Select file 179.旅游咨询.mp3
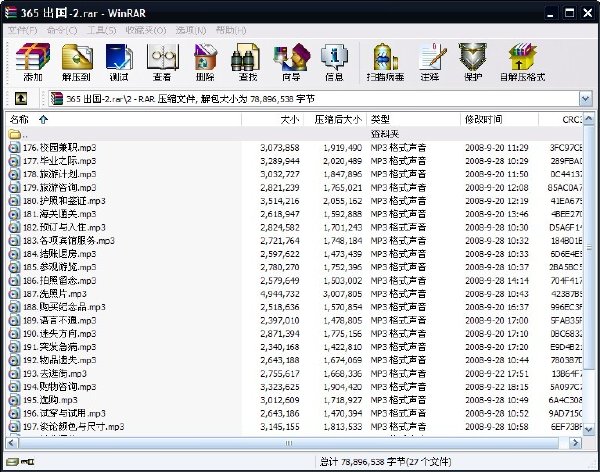The image size is (600, 472). pyautogui.click(x=59, y=188)
